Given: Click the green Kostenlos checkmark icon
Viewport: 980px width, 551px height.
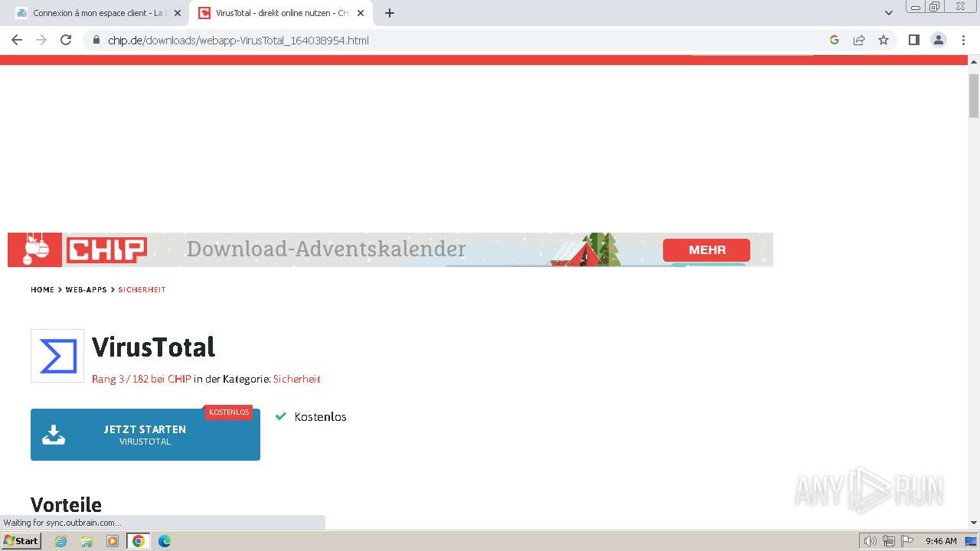Looking at the screenshot, I should 280,417.
